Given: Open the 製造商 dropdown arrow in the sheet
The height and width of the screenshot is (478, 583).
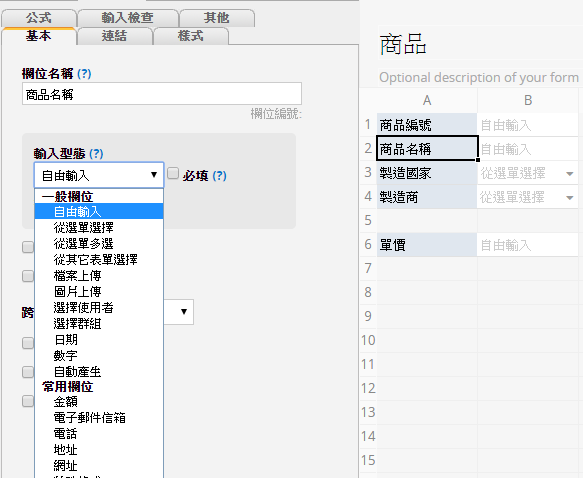Looking at the screenshot, I should (569, 197).
